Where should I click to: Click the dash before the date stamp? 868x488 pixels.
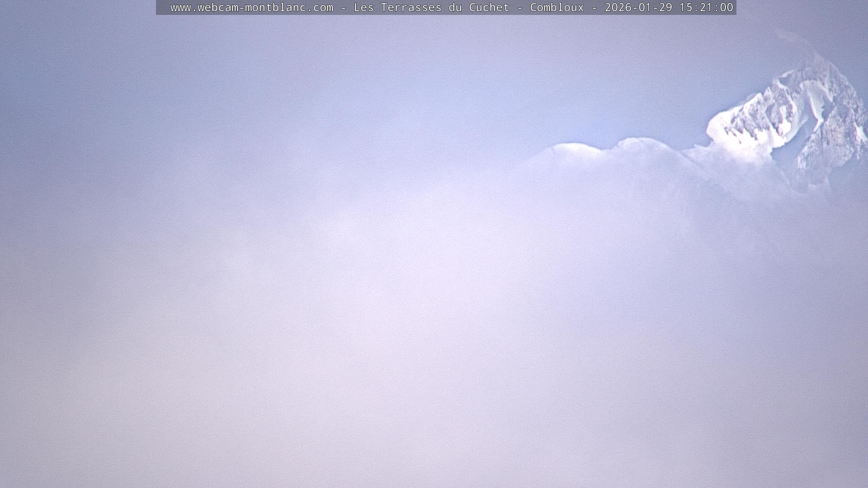click(x=594, y=7)
